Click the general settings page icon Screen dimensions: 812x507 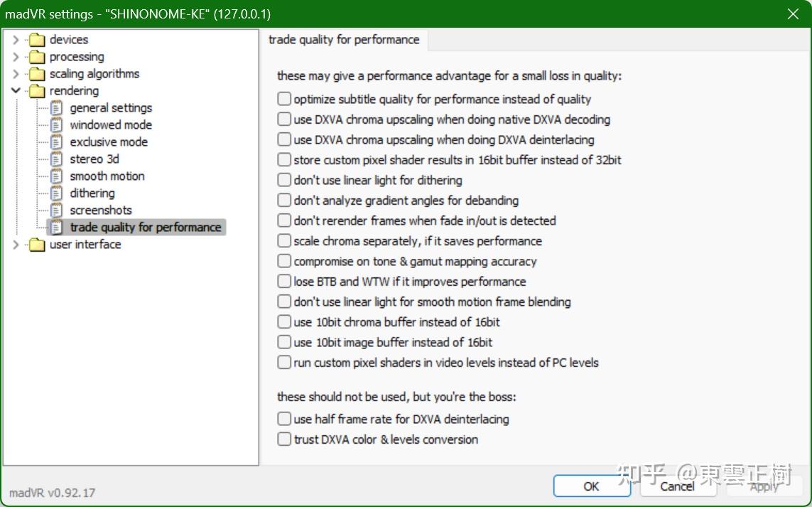56,108
